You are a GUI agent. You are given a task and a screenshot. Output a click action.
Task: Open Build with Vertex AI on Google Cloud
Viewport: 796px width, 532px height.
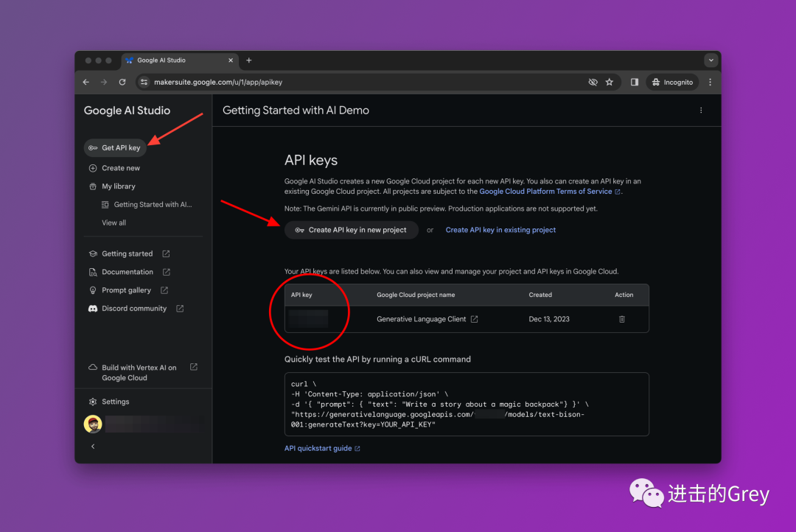[x=143, y=372]
